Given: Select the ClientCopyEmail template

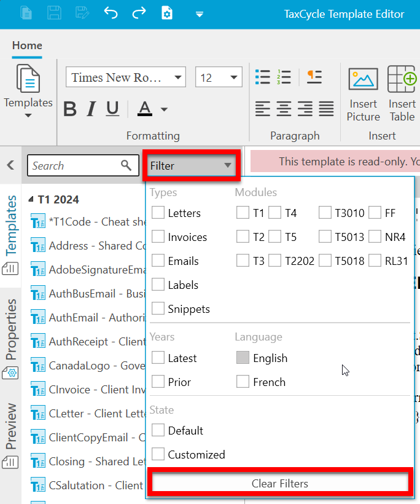Looking at the screenshot, I should pos(88,438).
